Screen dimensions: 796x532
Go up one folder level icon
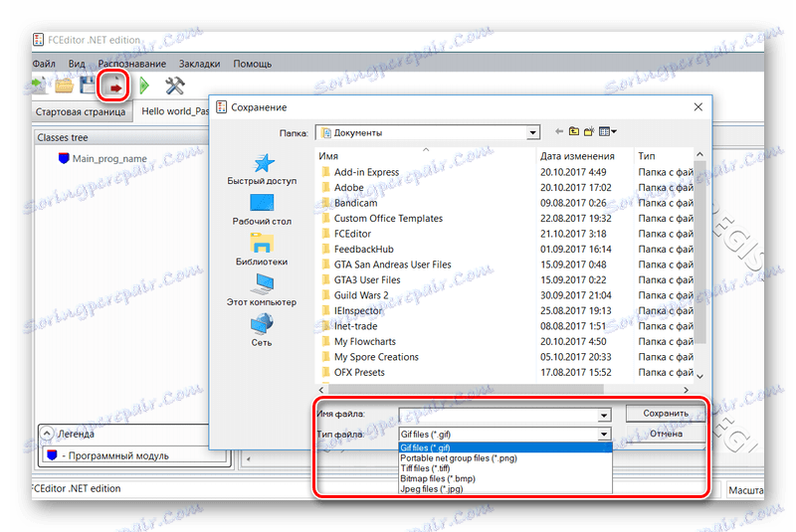[x=574, y=131]
